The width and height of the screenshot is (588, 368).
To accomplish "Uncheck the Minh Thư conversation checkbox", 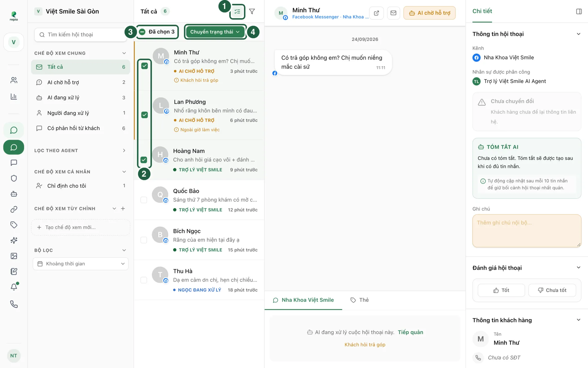I will (145, 66).
